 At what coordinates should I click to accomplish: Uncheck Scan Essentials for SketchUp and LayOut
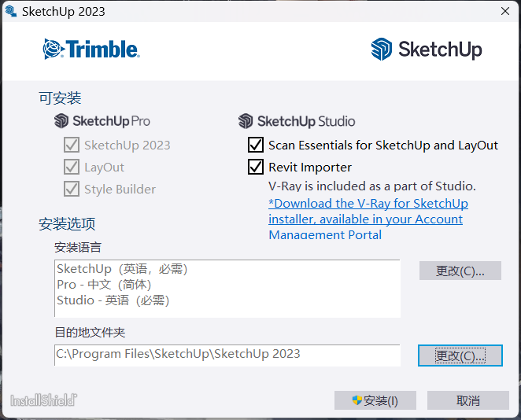click(x=256, y=145)
